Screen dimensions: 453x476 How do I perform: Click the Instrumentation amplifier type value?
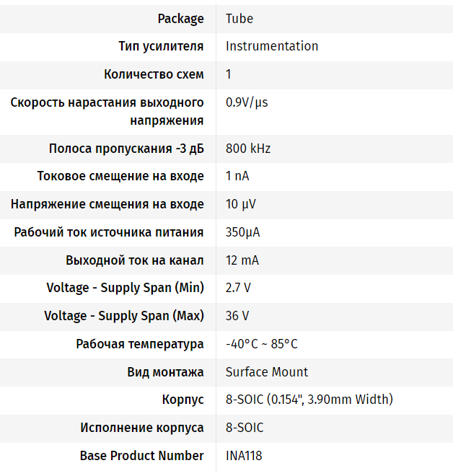click(x=272, y=46)
